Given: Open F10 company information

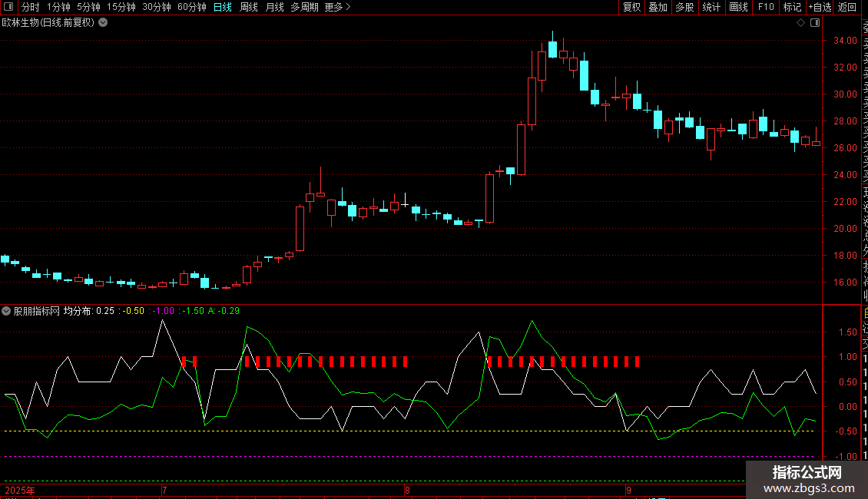Looking at the screenshot, I should 766,7.
